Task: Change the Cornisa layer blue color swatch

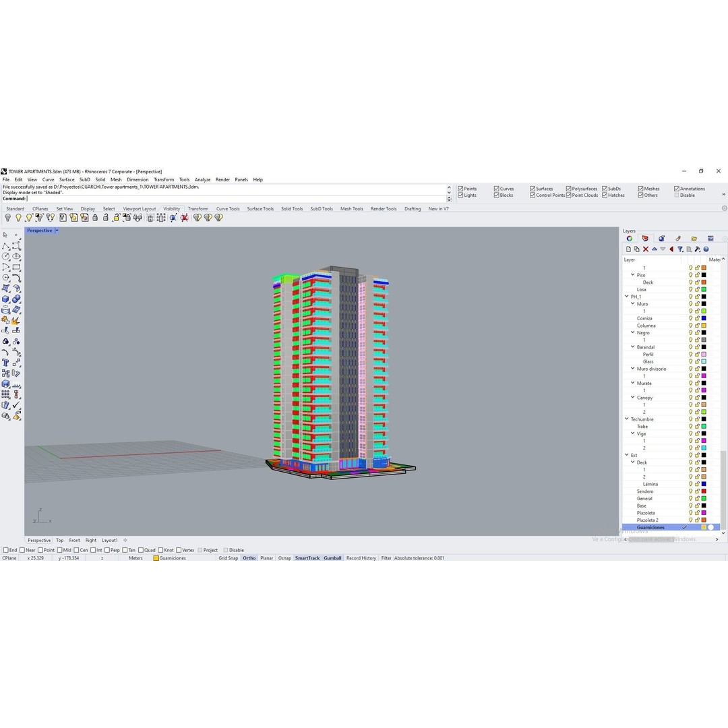Action: click(704, 318)
